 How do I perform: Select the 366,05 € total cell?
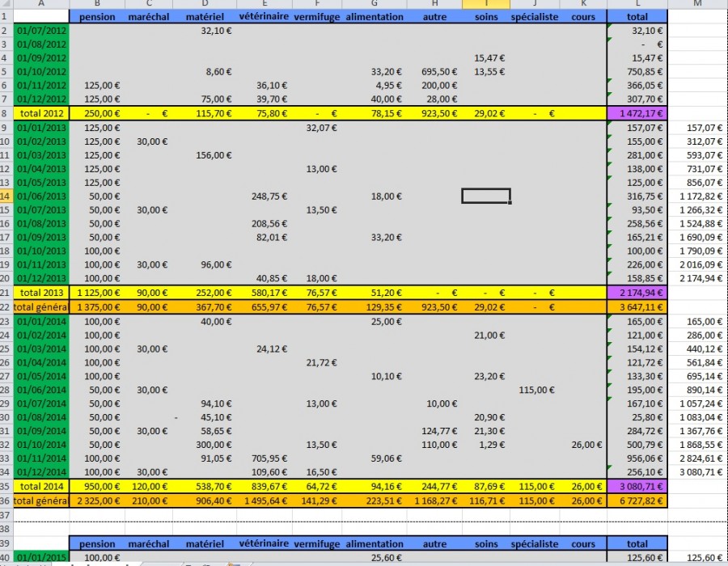click(x=637, y=86)
